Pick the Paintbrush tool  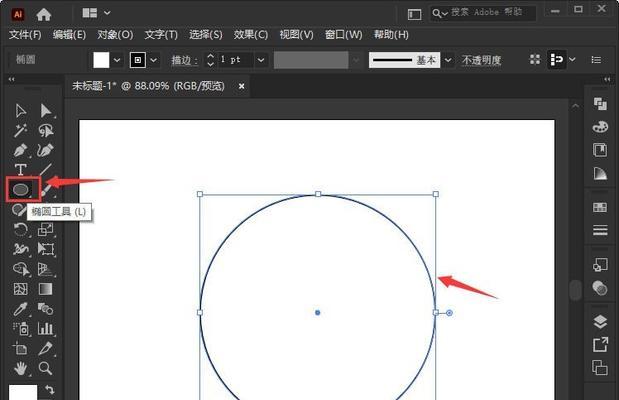(46, 190)
